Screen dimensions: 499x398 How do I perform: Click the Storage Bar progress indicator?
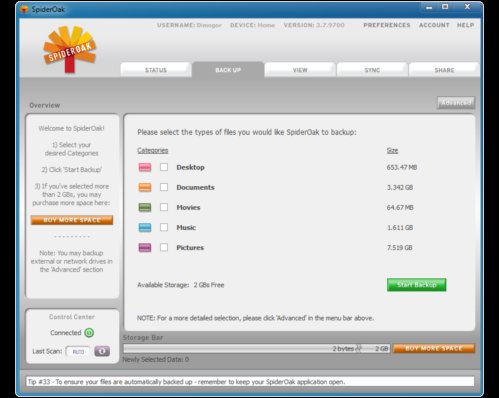[256, 348]
